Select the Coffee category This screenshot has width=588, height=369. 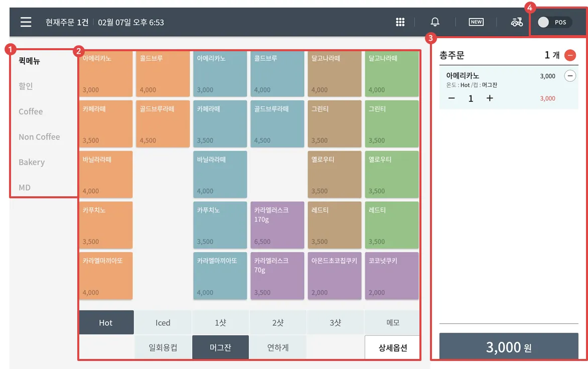(31, 111)
